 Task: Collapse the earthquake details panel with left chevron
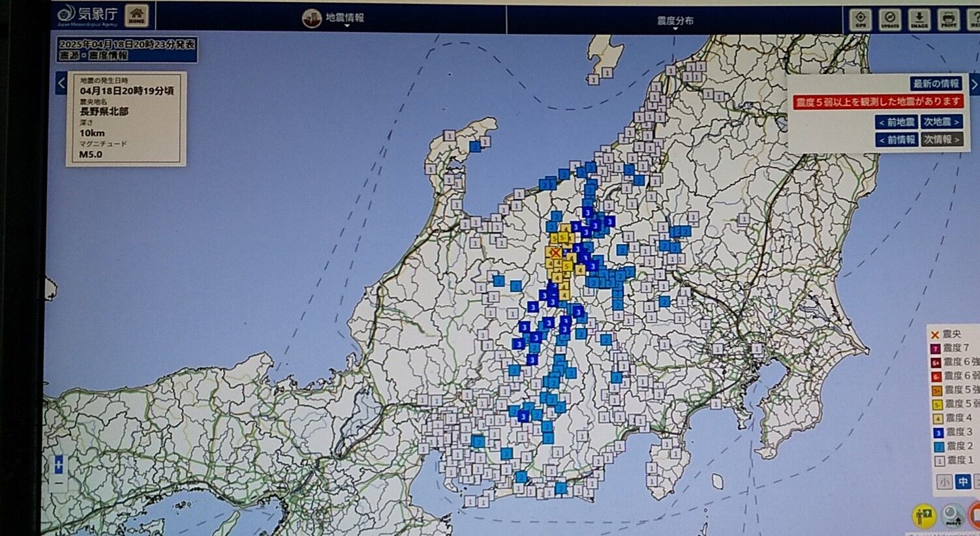point(61,83)
